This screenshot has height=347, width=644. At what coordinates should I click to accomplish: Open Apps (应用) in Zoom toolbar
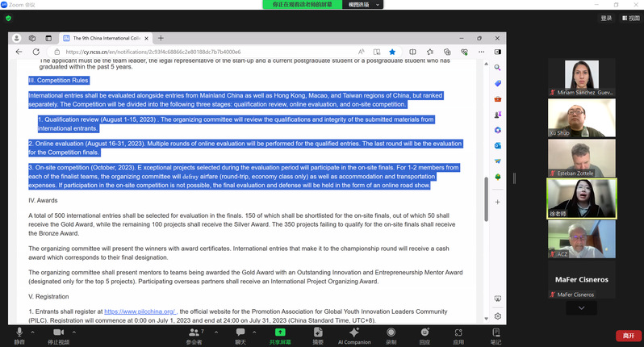tap(458, 335)
